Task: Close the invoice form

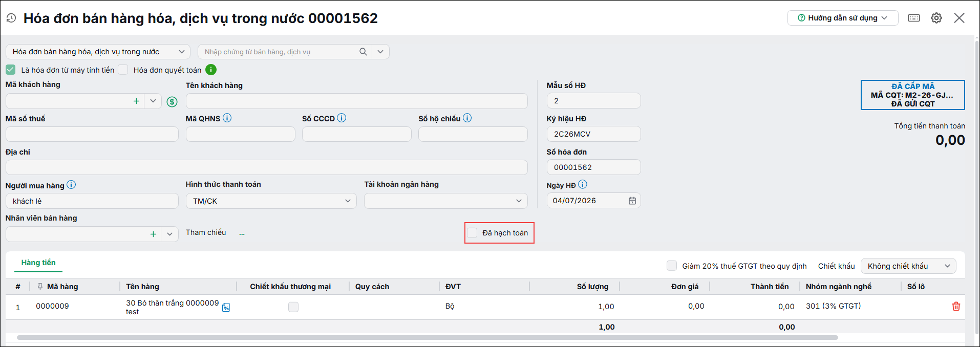Action: [959, 18]
